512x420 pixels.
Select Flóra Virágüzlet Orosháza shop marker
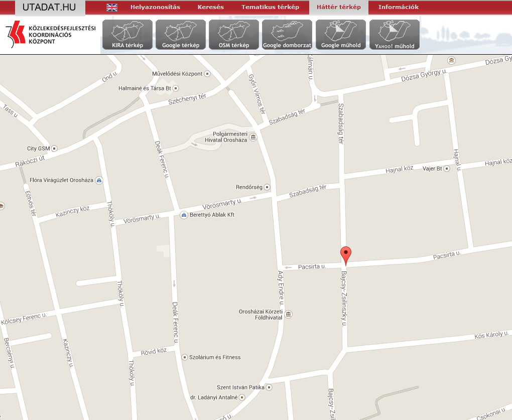(x=100, y=180)
